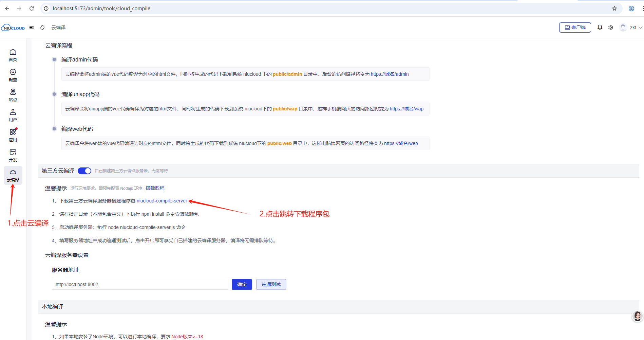Open the niucloud-compile-server download link
Screen dimensions: 644x340
click(162, 201)
